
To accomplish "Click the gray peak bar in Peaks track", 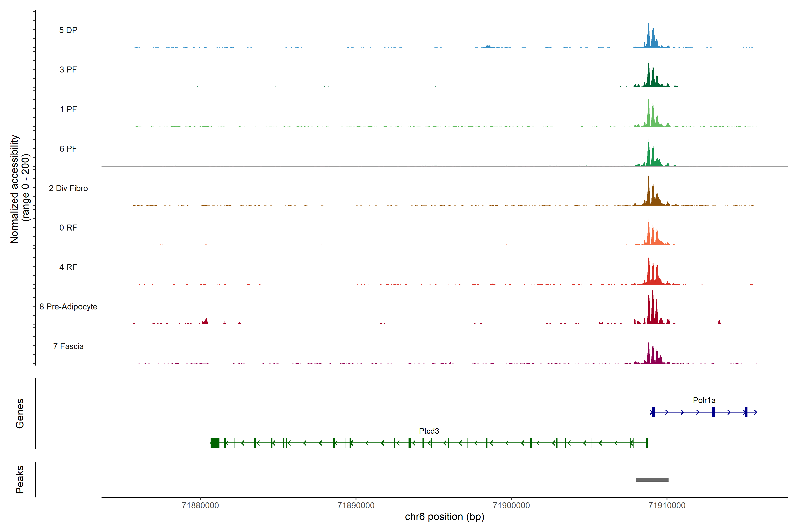I will pos(652,480).
